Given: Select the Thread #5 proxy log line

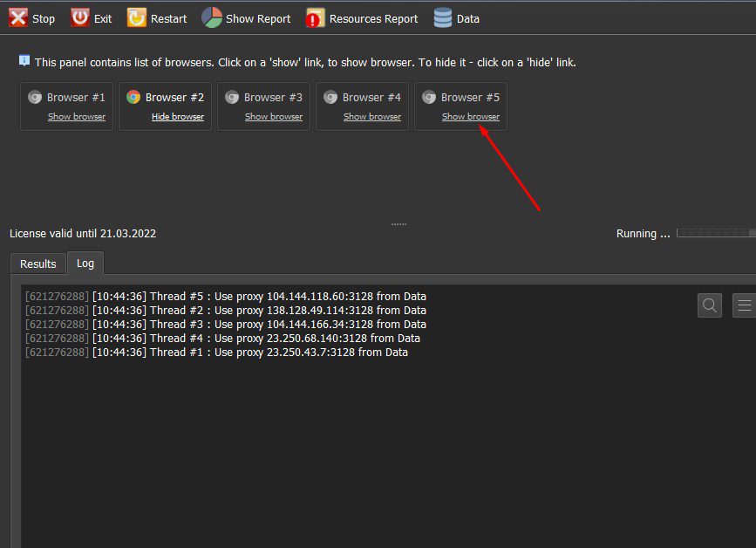Looking at the screenshot, I should click(226, 296).
